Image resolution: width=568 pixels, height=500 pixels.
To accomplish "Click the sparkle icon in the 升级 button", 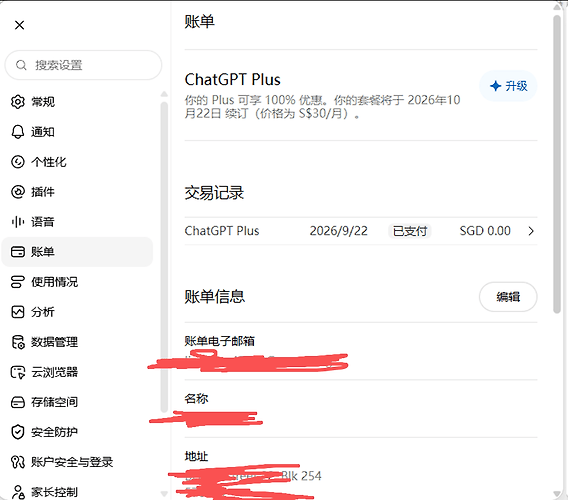I will coord(495,86).
